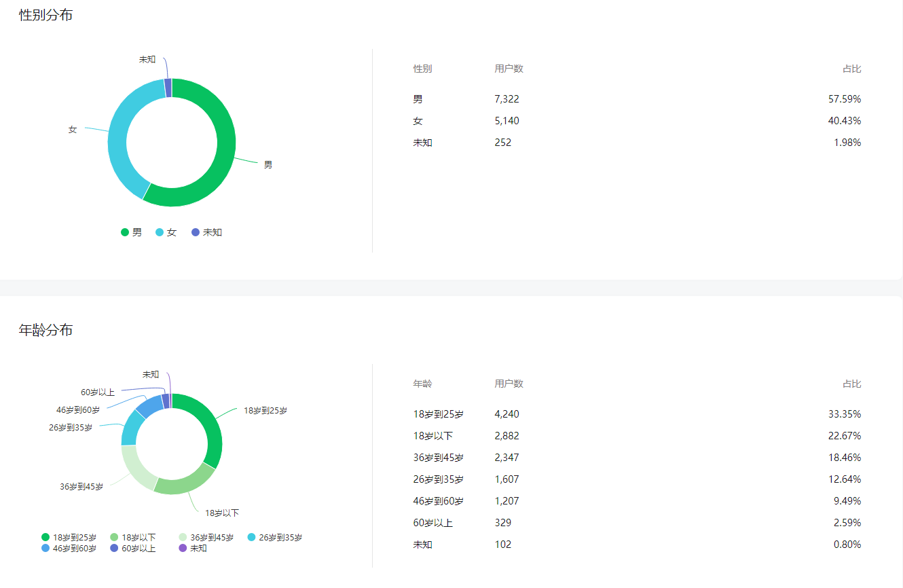The height and width of the screenshot is (588, 903).
Task: Toggle the 女 legend item in gender chart
Action: (x=166, y=232)
